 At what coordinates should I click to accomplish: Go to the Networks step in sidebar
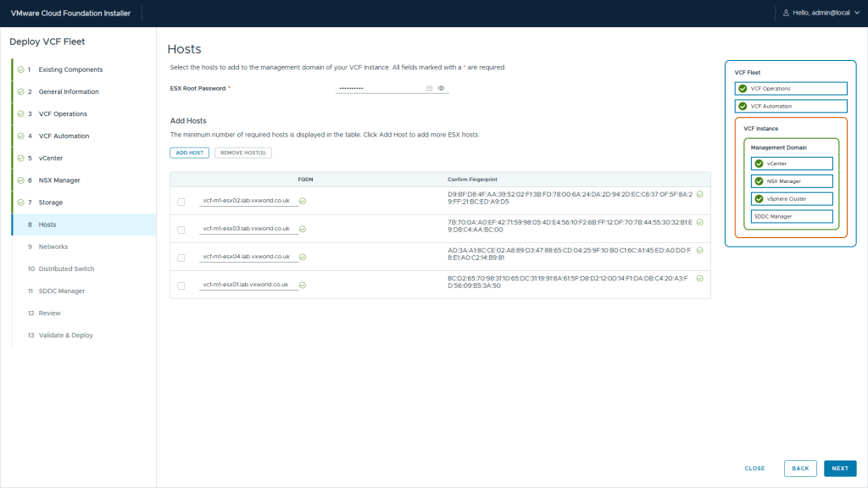click(53, 247)
